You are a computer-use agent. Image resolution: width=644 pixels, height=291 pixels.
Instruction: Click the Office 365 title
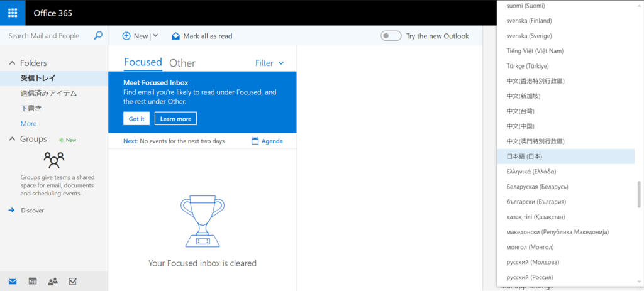[53, 13]
